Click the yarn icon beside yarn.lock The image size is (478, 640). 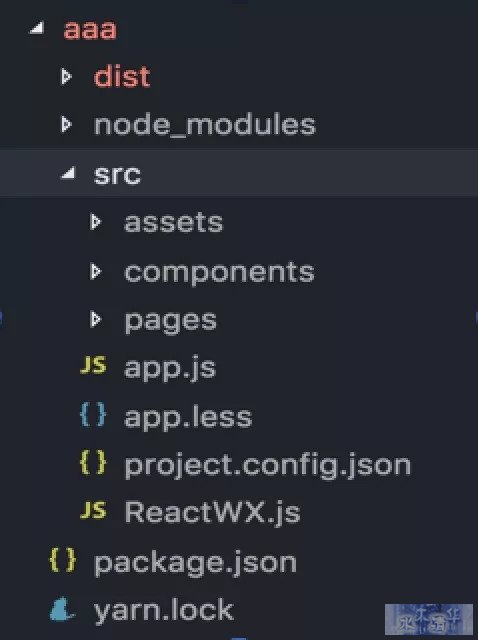coord(62,609)
